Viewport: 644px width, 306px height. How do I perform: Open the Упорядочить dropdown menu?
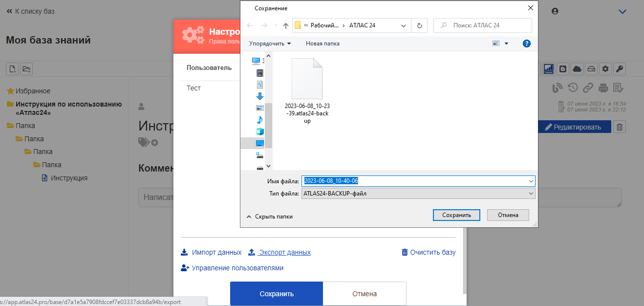(x=270, y=44)
